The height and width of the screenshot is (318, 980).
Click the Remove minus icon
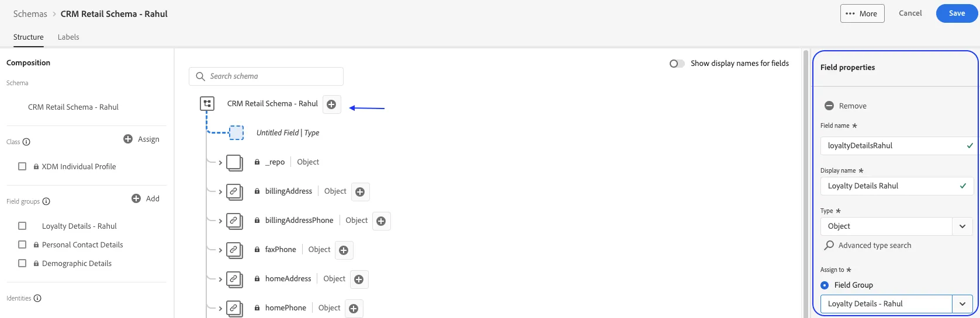click(829, 106)
